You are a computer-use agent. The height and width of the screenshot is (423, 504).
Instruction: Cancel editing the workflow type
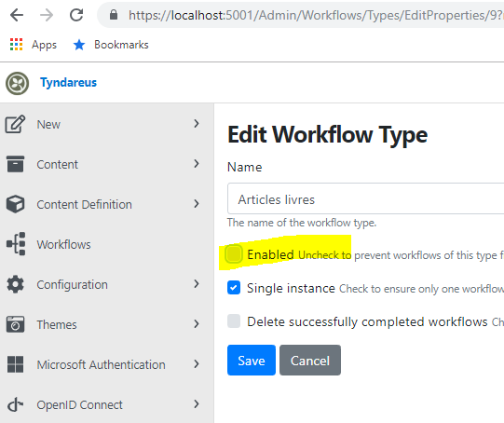pos(310,360)
